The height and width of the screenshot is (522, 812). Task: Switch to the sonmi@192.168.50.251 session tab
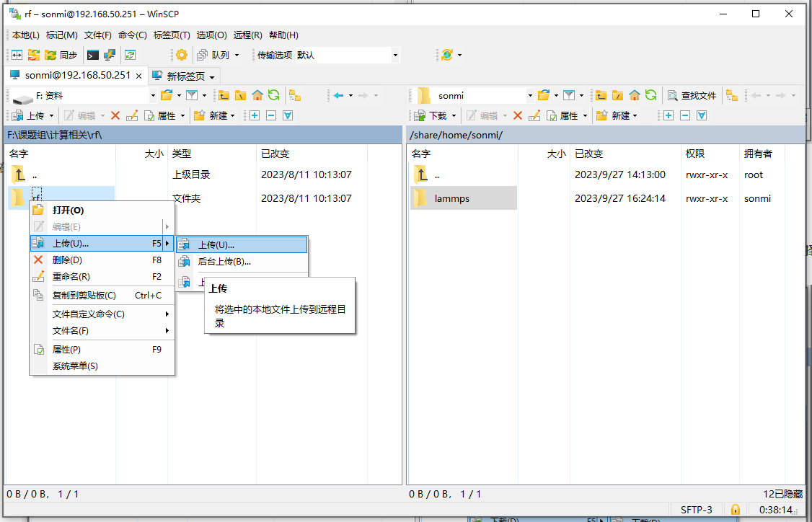(x=76, y=75)
